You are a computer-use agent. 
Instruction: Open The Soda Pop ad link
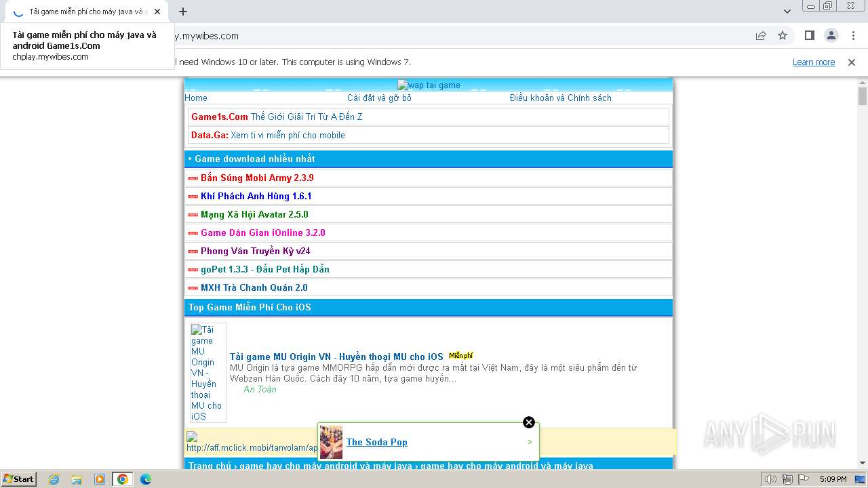(x=377, y=442)
